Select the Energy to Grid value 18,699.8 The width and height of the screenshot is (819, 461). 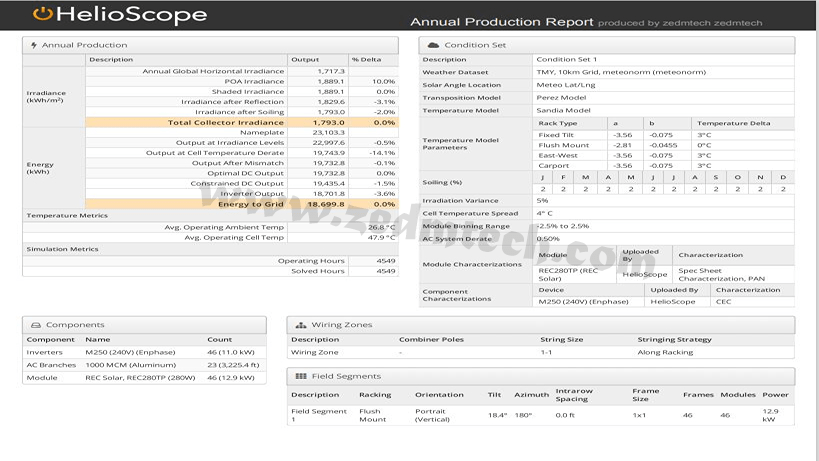pos(326,204)
